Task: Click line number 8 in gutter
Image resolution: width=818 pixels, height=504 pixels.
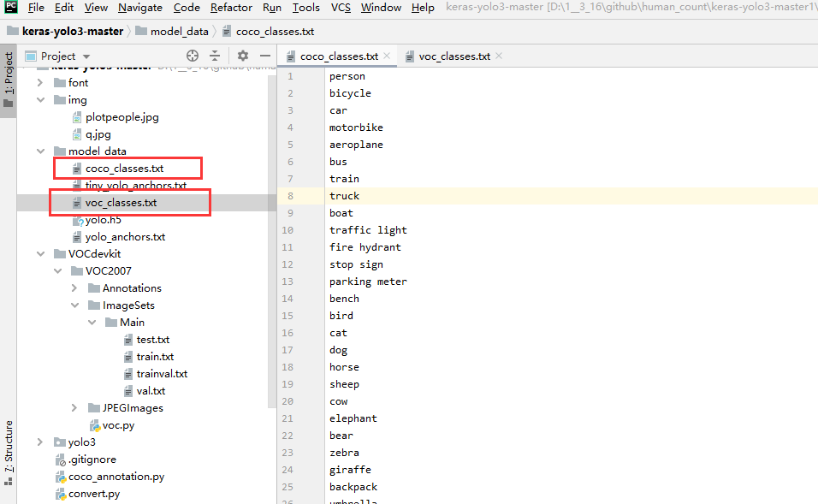Action: point(290,196)
